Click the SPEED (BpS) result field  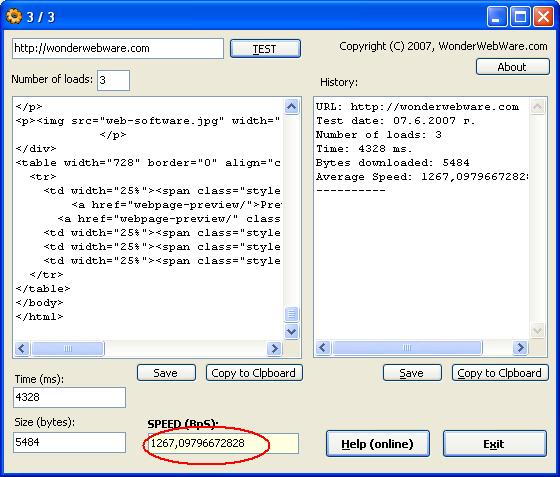[223, 443]
